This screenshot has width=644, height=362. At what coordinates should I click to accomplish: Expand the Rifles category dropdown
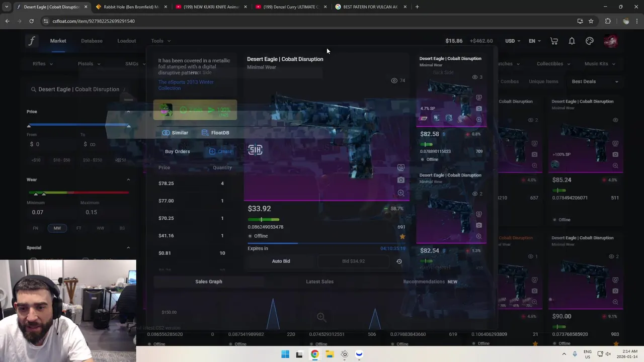(x=43, y=64)
